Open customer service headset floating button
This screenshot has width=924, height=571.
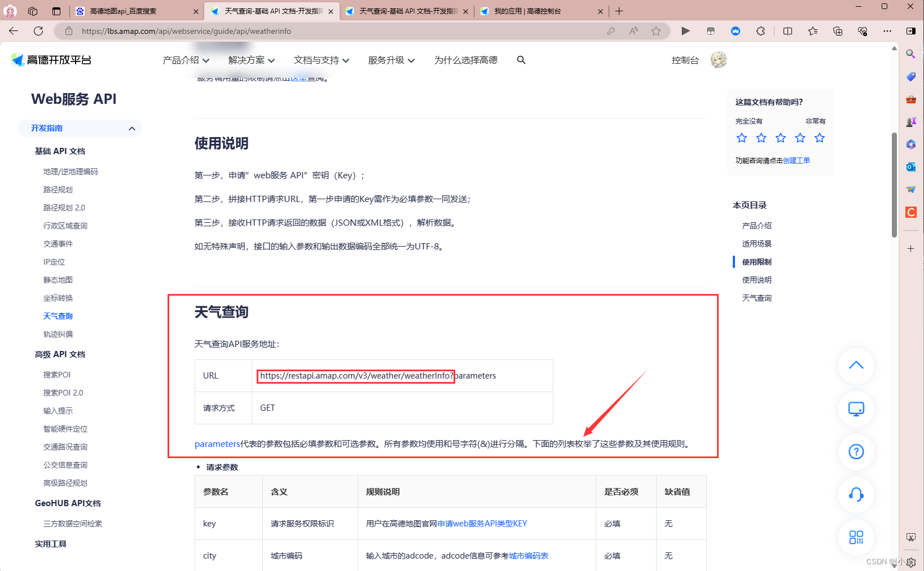click(x=856, y=494)
